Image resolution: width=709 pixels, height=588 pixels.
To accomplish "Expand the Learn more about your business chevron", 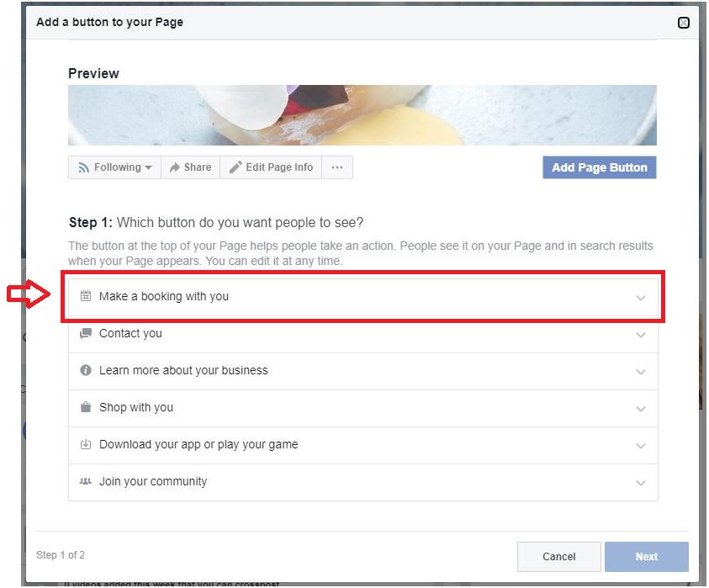I will click(x=641, y=372).
